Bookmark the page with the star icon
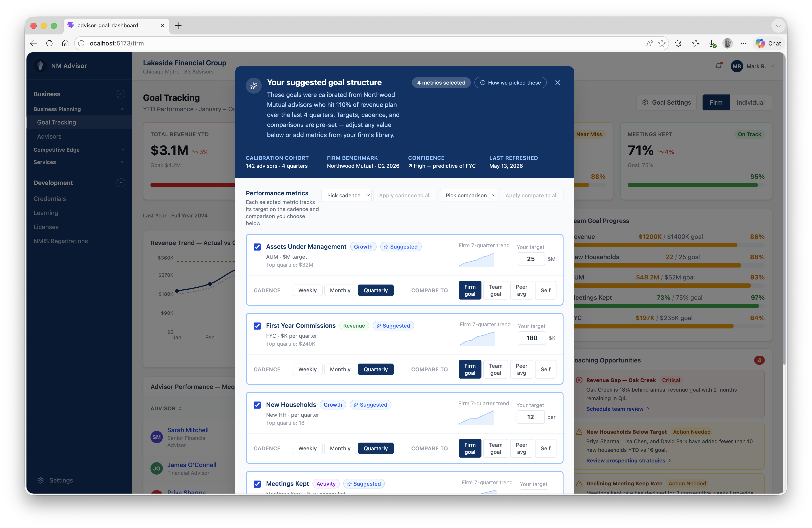This screenshot has height=528, width=812. click(662, 43)
